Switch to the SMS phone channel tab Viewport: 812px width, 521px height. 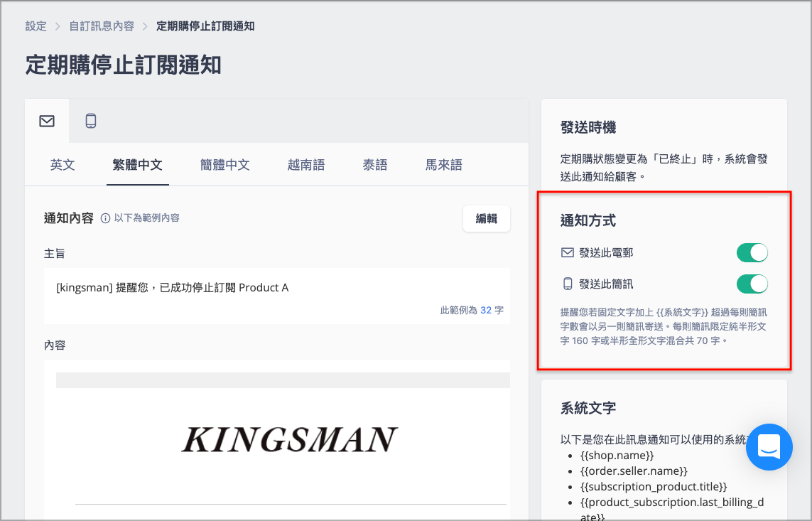[91, 121]
